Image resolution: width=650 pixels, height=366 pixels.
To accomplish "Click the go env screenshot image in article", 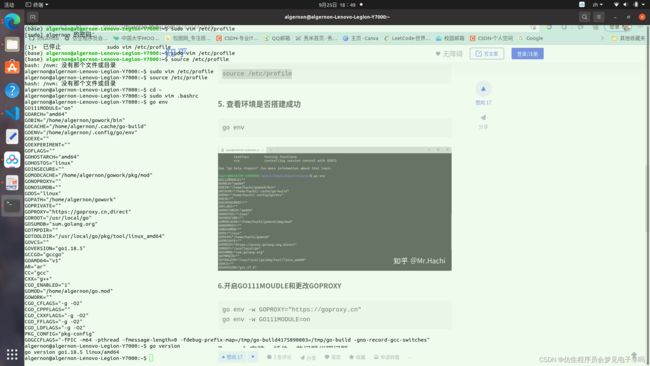I will 335,208.
